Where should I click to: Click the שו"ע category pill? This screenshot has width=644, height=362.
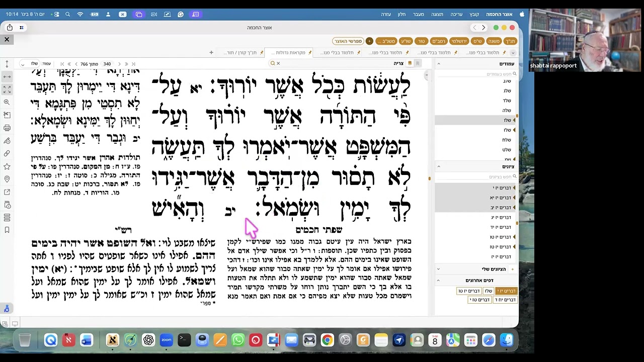[406, 41]
